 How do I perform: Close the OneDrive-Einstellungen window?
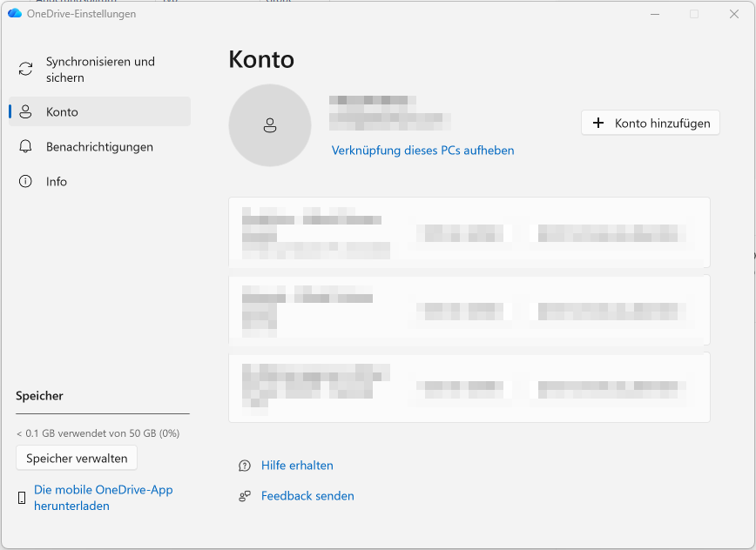733,14
